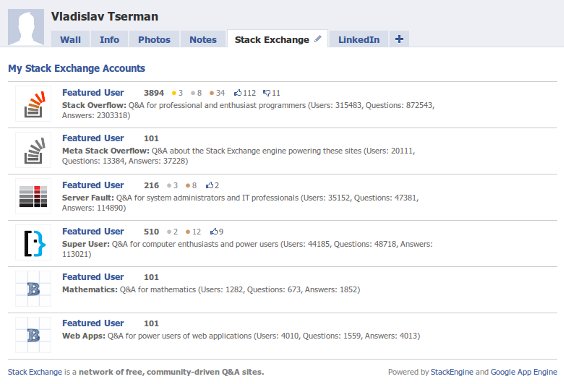Open the Wall tab
This screenshot has width=564, height=384.
coord(70,39)
